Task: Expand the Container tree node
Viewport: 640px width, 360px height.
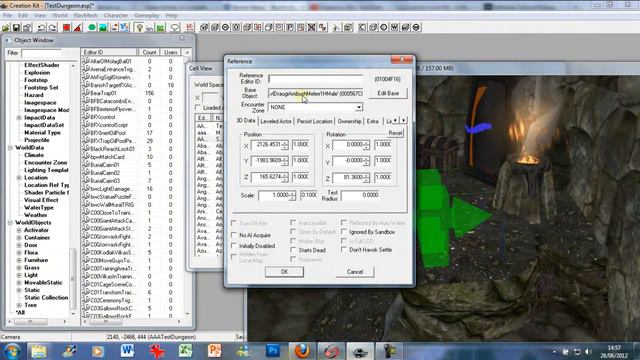Action: click(19, 238)
